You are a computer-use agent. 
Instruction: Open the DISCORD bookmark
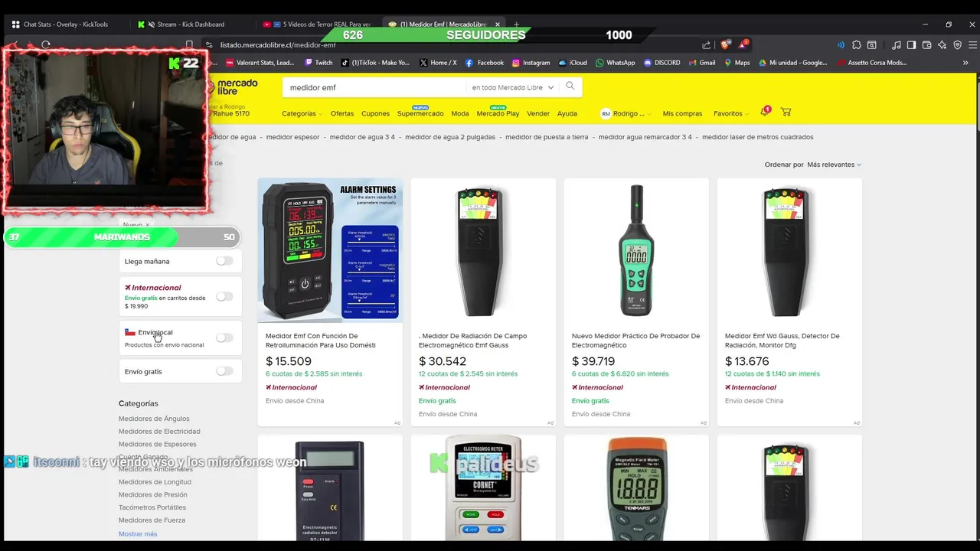coord(661,63)
